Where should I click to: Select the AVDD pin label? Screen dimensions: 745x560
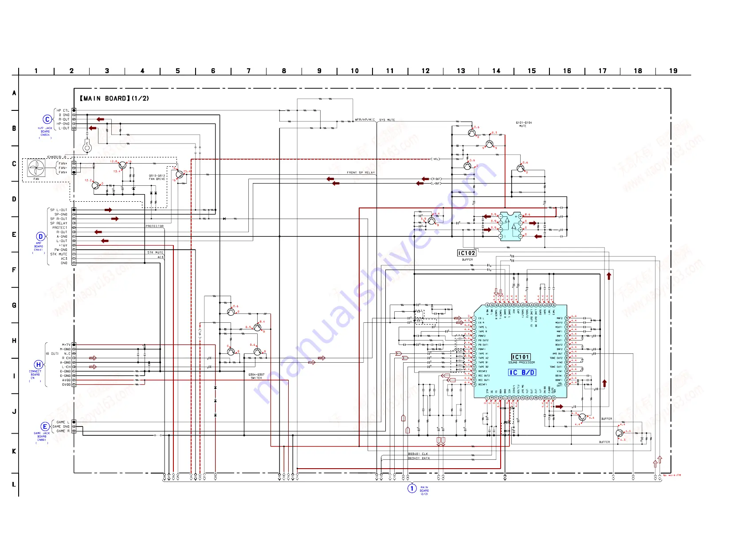pyautogui.click(x=66, y=380)
